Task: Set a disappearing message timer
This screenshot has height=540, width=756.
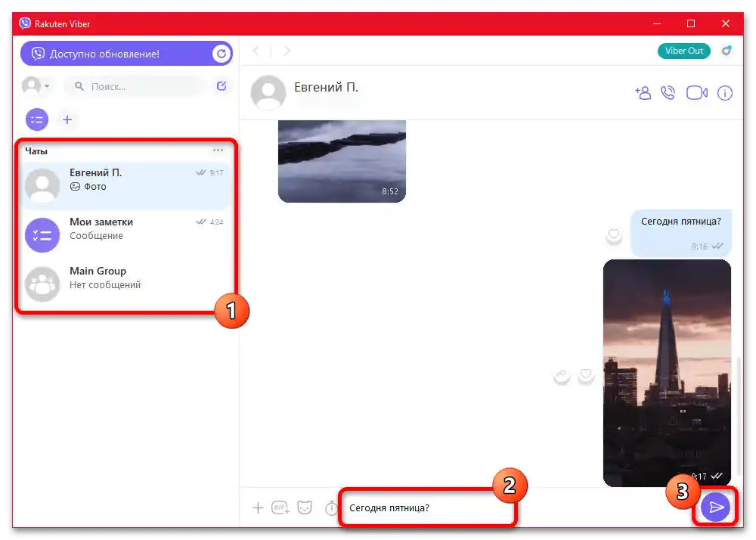Action: [x=330, y=507]
